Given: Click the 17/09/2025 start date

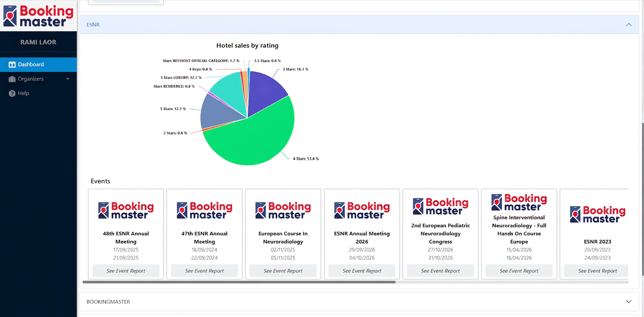Looking at the screenshot, I should point(126,250).
